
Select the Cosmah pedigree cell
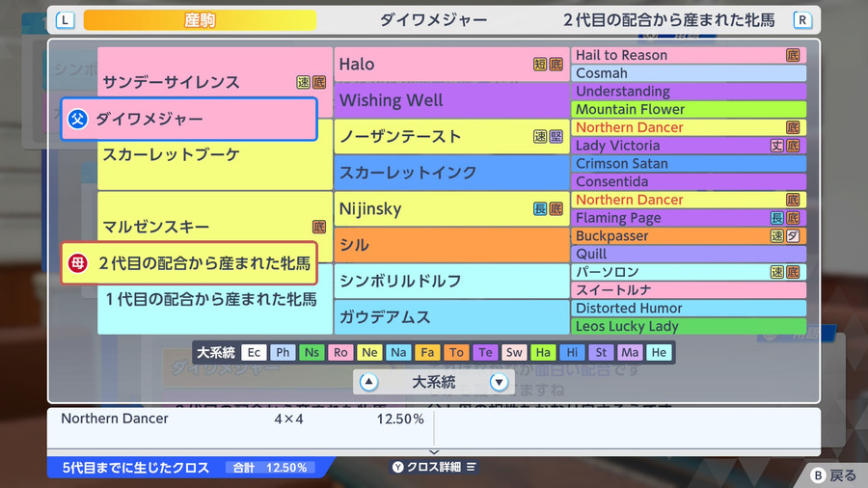(689, 73)
